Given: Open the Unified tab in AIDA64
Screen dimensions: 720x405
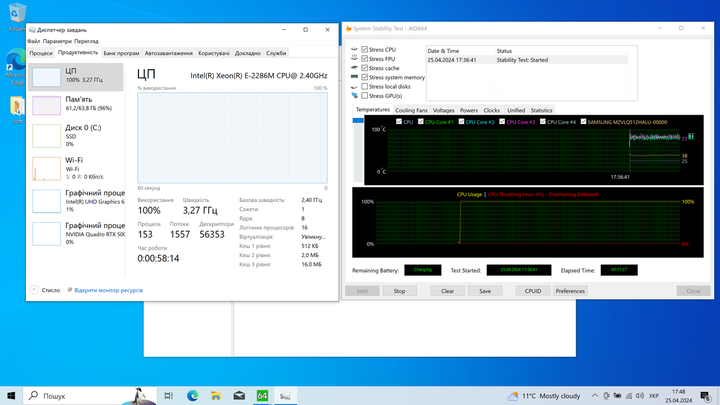Looking at the screenshot, I should click(516, 110).
